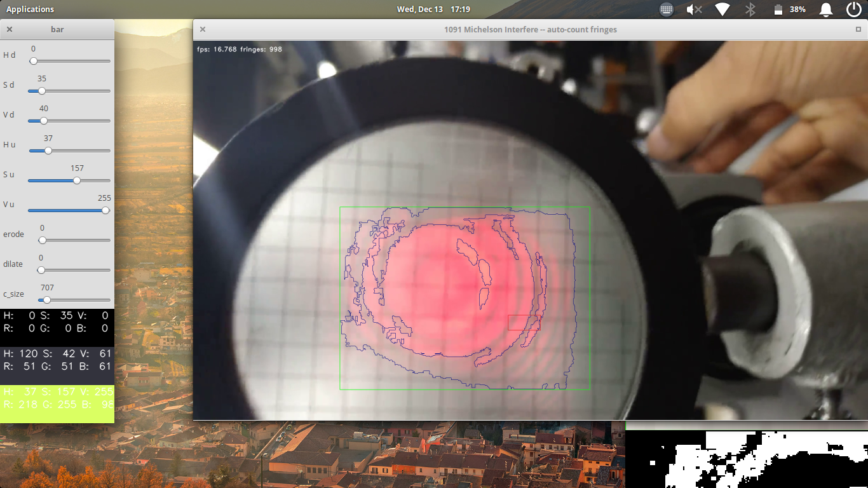
Task: Maximize the Michelson Interfere window
Action: click(858, 29)
